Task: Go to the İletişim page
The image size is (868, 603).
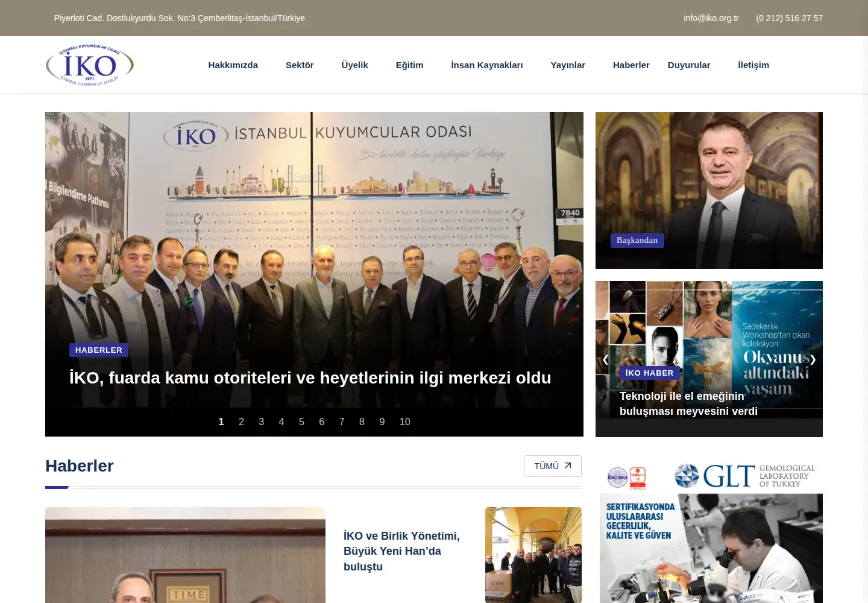Action: tap(753, 65)
